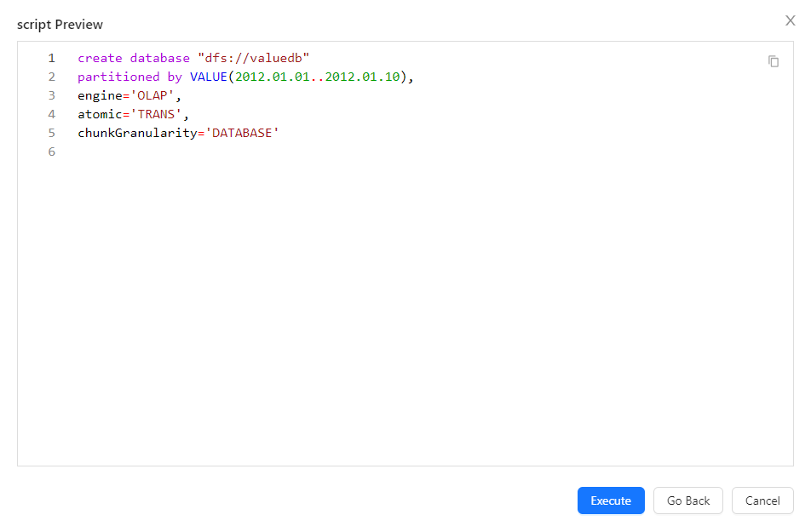Viewport: 811px width, 532px height.
Task: Click line number 4 in the gutter
Action: point(51,115)
